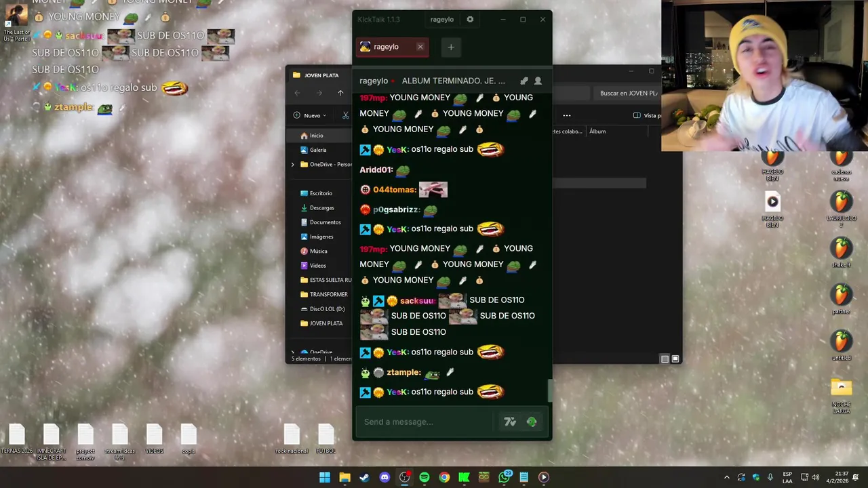Click the ztample username in chat window

(404, 372)
